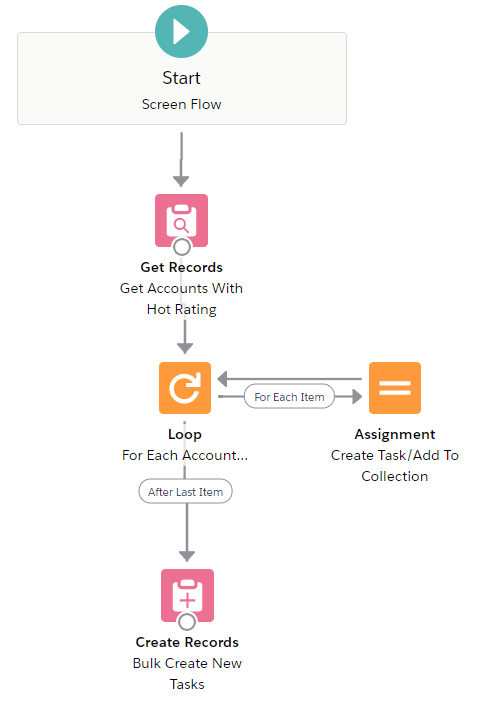The width and height of the screenshot is (478, 701).
Task: Select the 'For Each Item' connector label
Action: (x=289, y=397)
